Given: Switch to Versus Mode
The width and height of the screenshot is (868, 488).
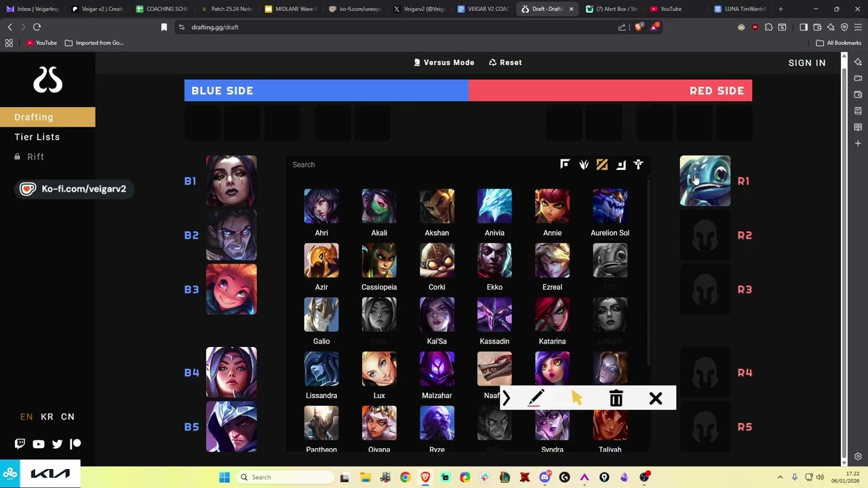Looking at the screenshot, I should [444, 62].
